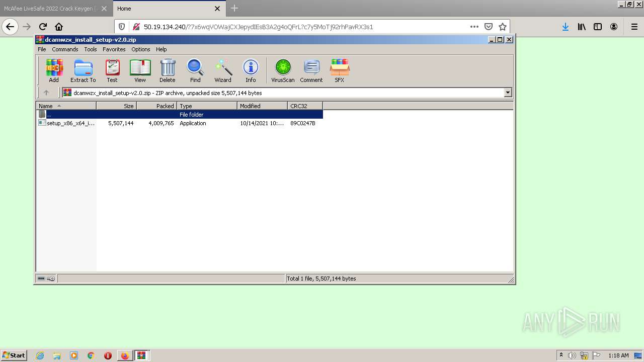Go to Firefox home page icon
644x362 pixels.
tap(59, 27)
